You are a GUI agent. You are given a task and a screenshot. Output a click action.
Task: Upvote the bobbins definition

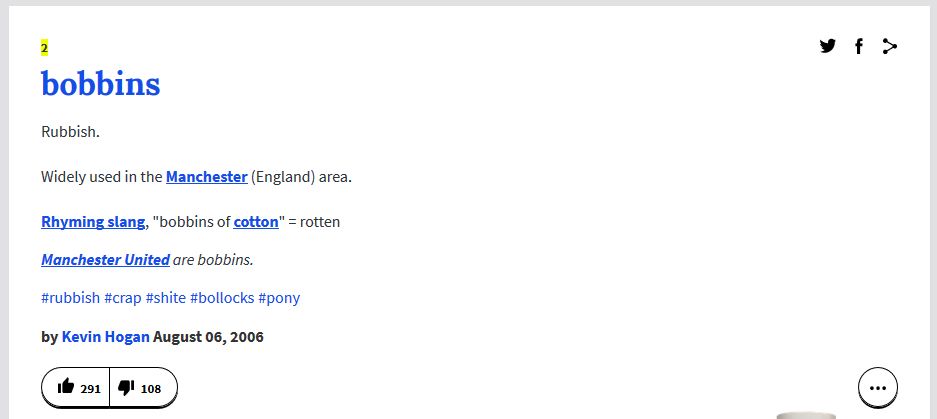77,388
